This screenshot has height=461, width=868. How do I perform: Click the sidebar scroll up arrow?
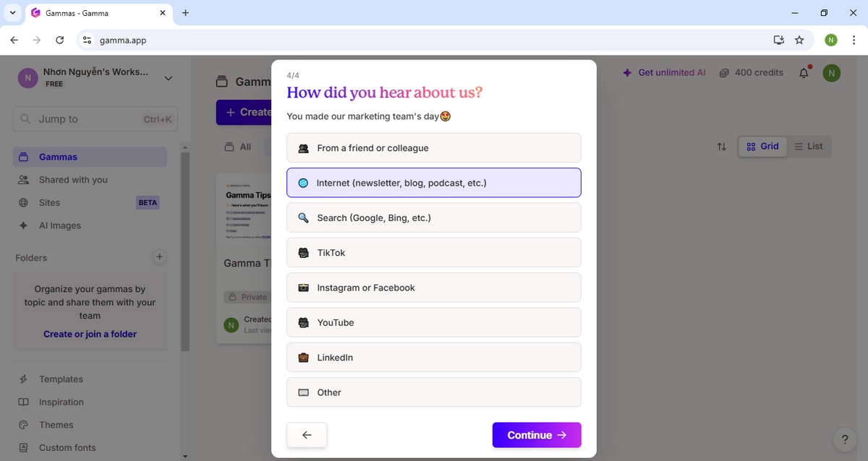pos(185,147)
